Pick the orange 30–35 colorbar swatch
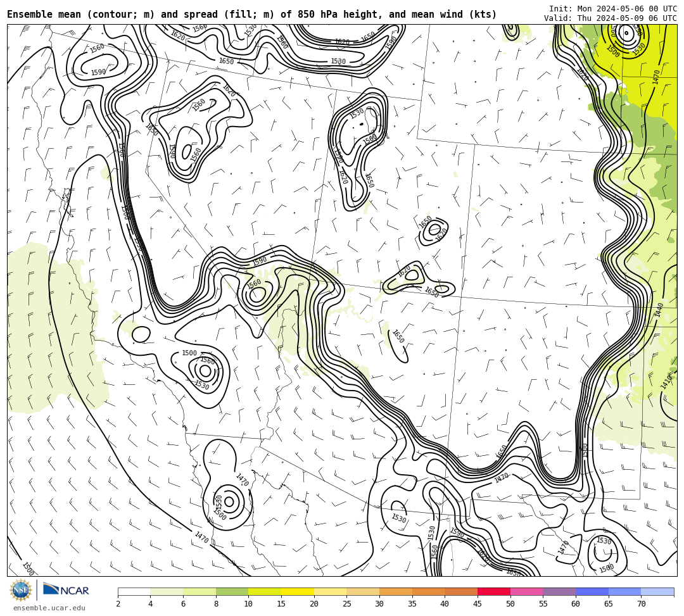 coord(396,591)
